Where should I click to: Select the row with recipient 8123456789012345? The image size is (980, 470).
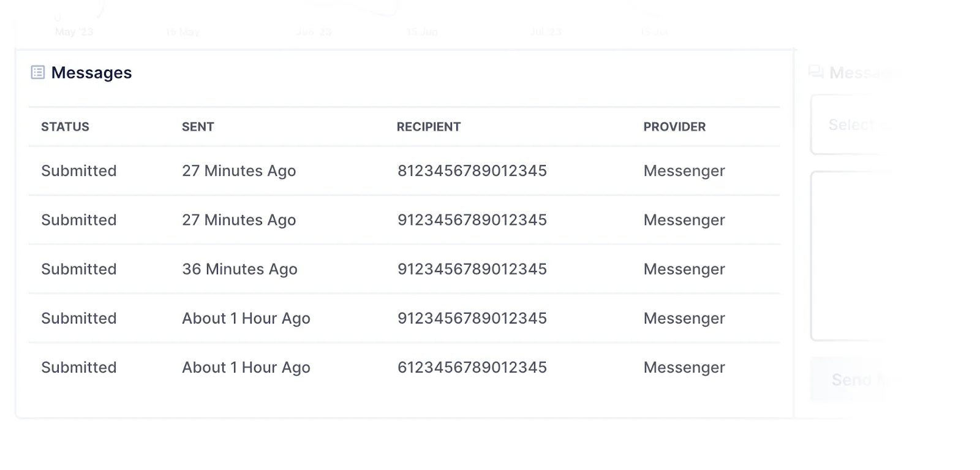pos(472,171)
